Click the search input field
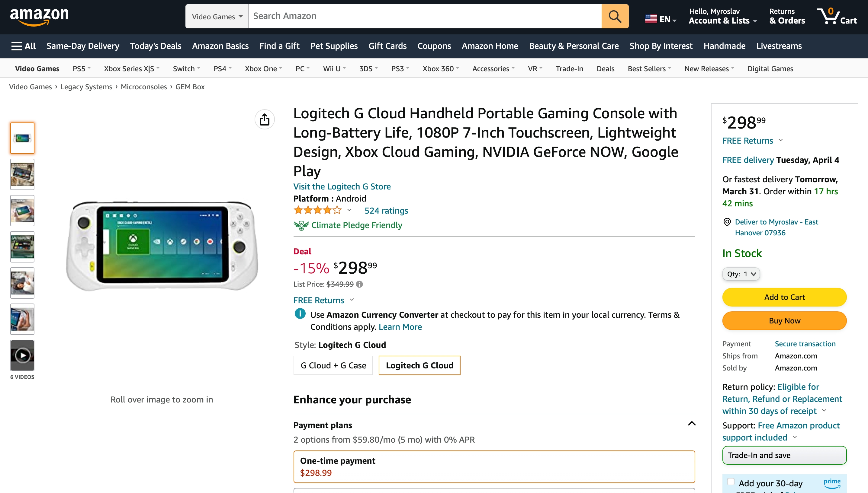Image resolution: width=868 pixels, height=493 pixels. pos(424,16)
